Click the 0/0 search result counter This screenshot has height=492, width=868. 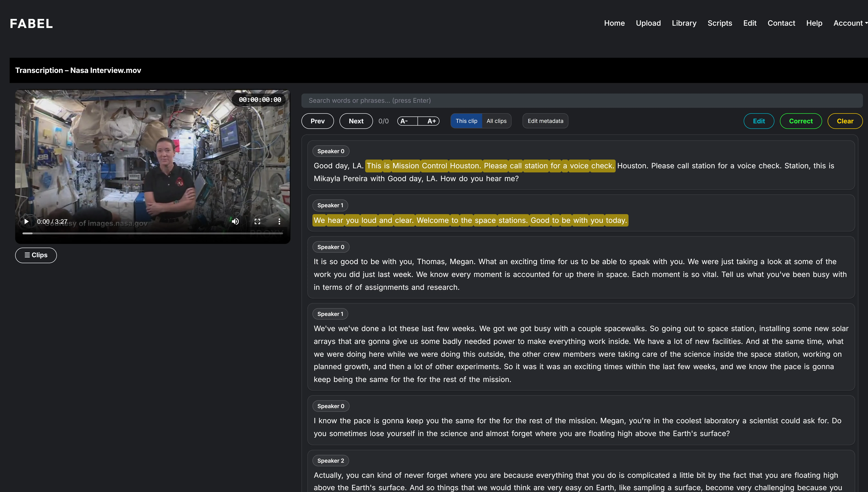[x=384, y=121]
